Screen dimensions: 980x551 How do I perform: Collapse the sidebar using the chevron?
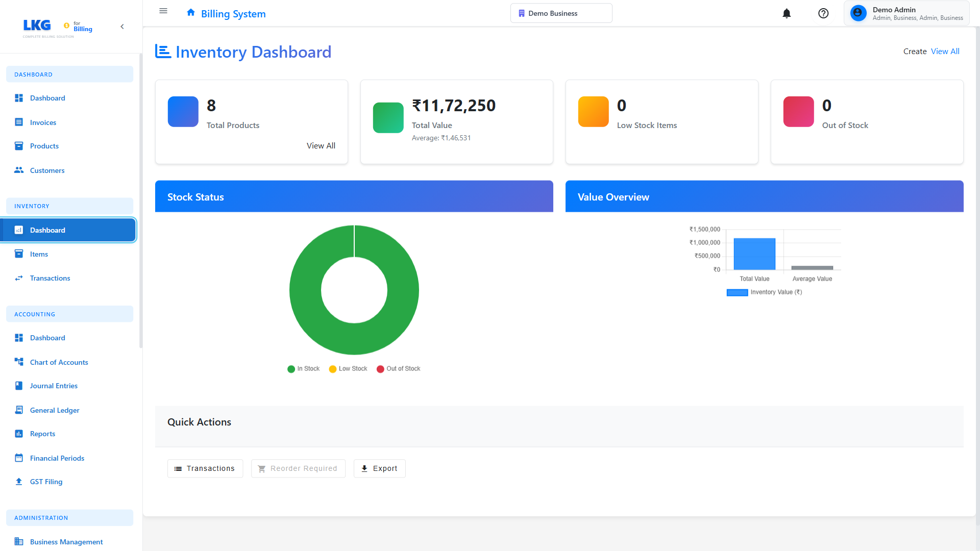(x=122, y=26)
